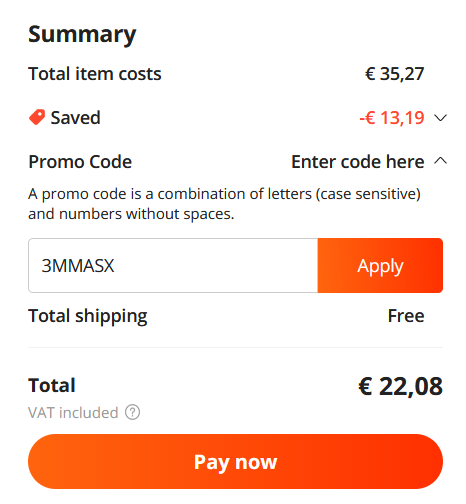Click the bold Total label
The width and height of the screenshot is (466, 504).
coord(52,385)
